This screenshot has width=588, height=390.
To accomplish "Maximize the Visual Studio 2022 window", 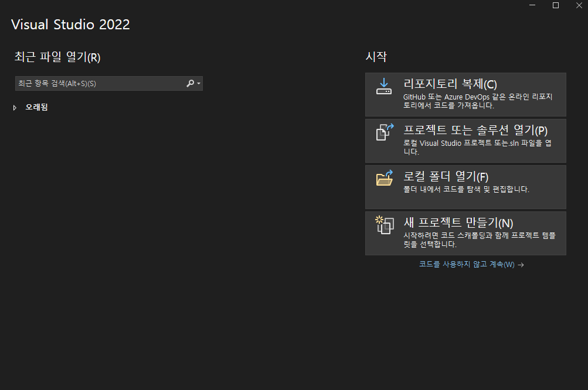I will coord(556,5).
